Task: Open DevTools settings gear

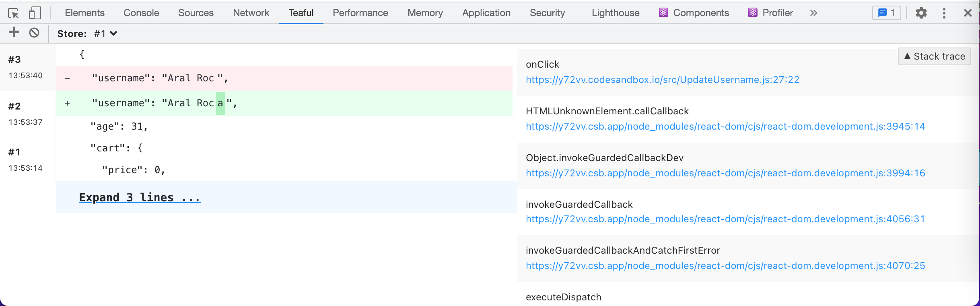Action: click(921, 13)
